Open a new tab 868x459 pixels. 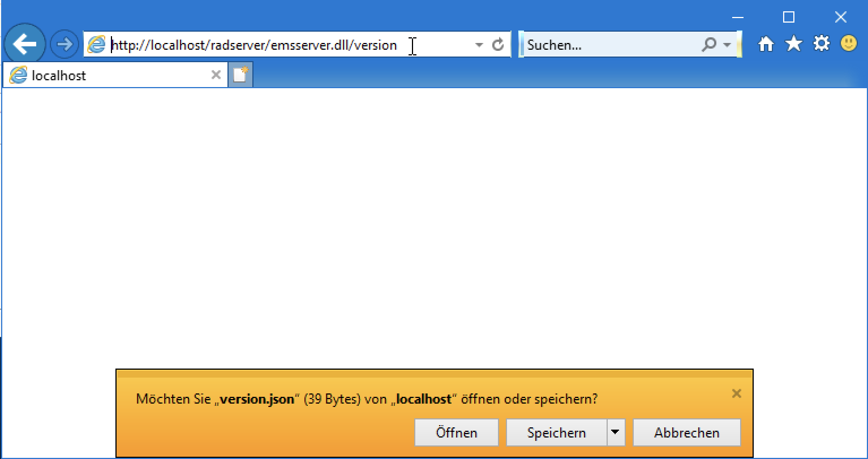click(x=240, y=75)
